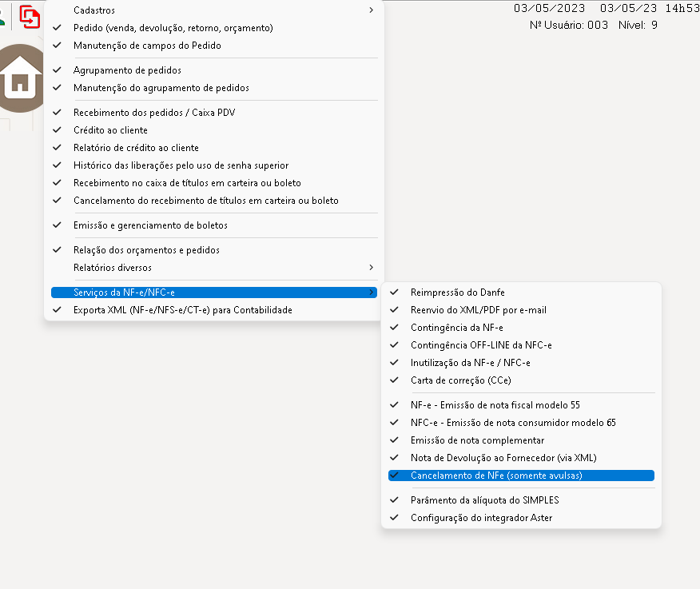700x589 pixels.
Task: Toggle checkmark for Carta de correção (CCe)
Action: click(394, 380)
